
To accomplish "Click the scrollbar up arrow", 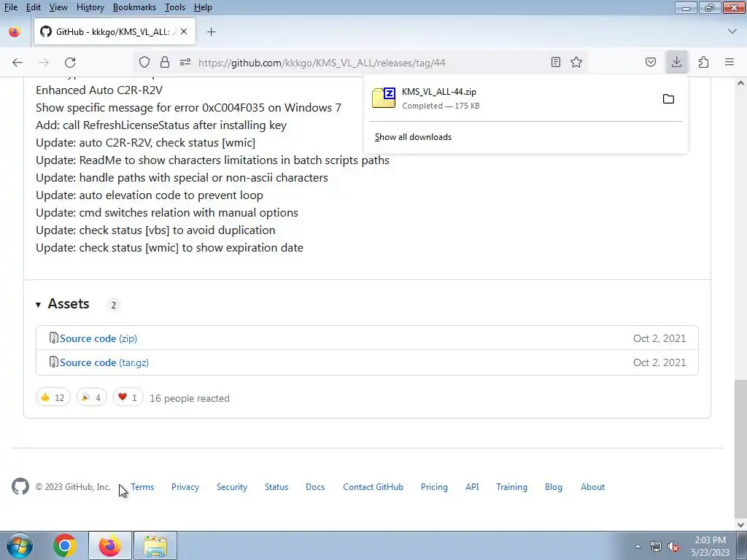I will tap(740, 83).
